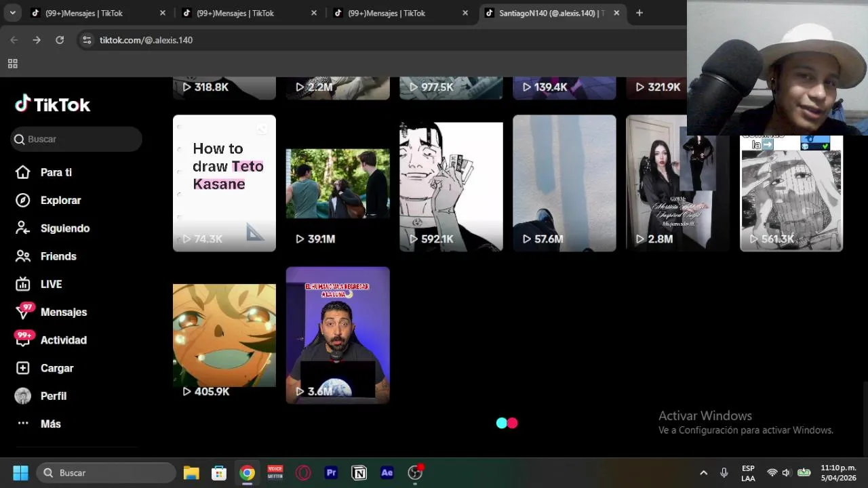Show hidden system tray icons
The width and height of the screenshot is (868, 488).
(x=703, y=472)
